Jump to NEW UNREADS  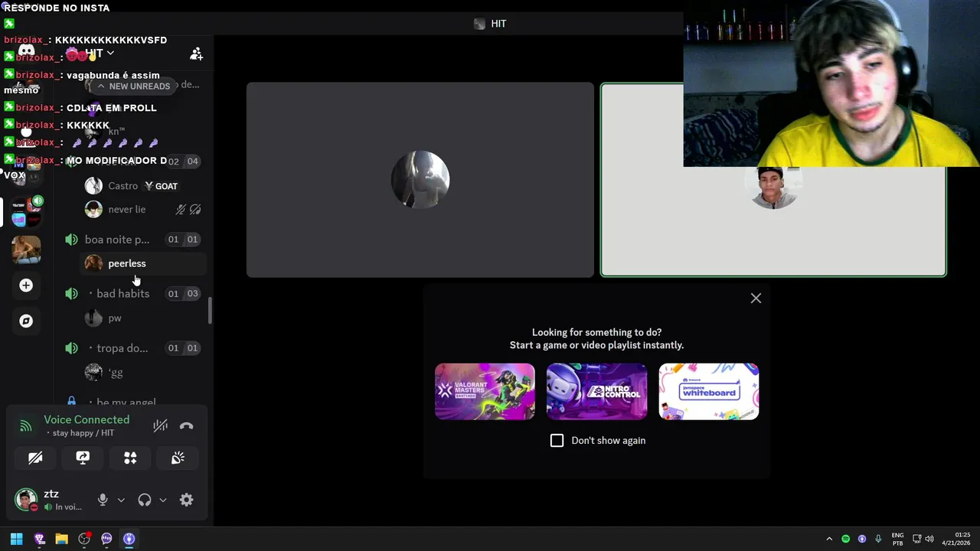tap(133, 86)
